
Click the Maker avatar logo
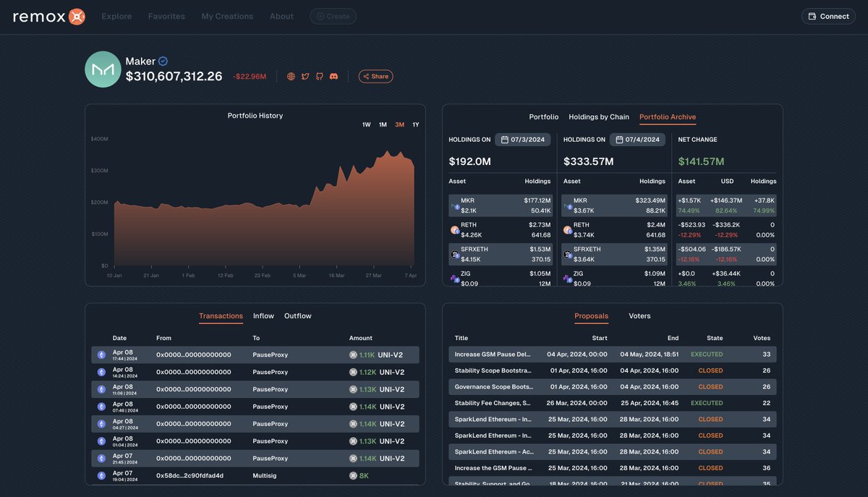pyautogui.click(x=103, y=69)
